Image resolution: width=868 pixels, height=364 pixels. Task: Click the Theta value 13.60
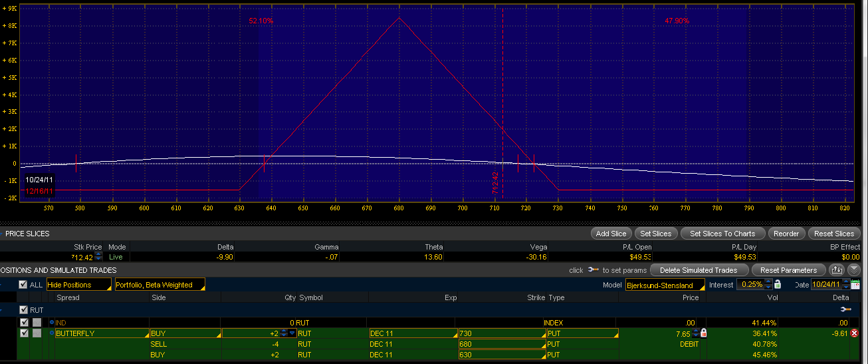[x=433, y=257]
